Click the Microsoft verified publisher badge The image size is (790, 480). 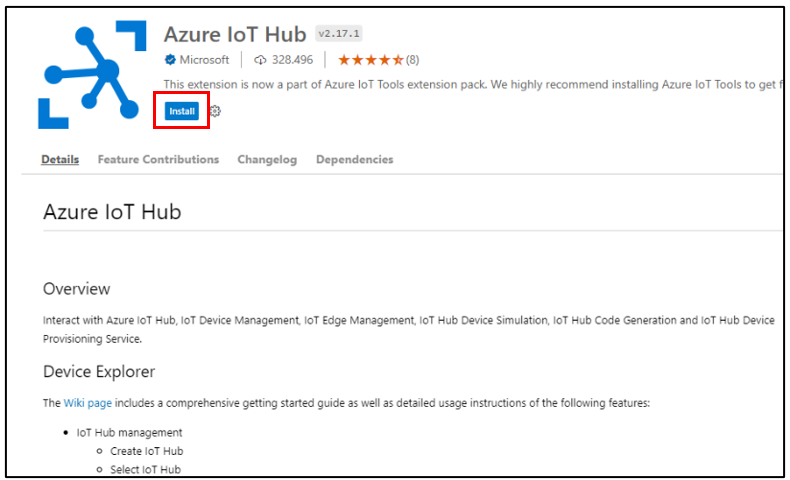click(x=170, y=60)
